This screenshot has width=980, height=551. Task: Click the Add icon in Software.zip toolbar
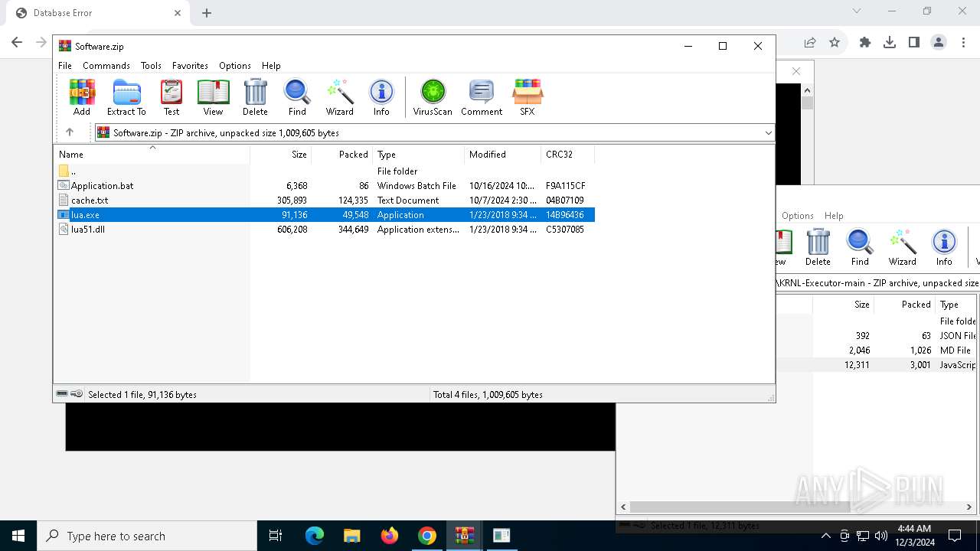82,97
